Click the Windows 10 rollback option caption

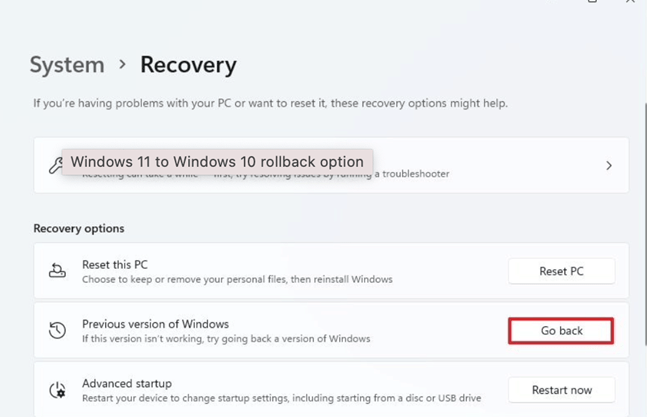(x=217, y=162)
